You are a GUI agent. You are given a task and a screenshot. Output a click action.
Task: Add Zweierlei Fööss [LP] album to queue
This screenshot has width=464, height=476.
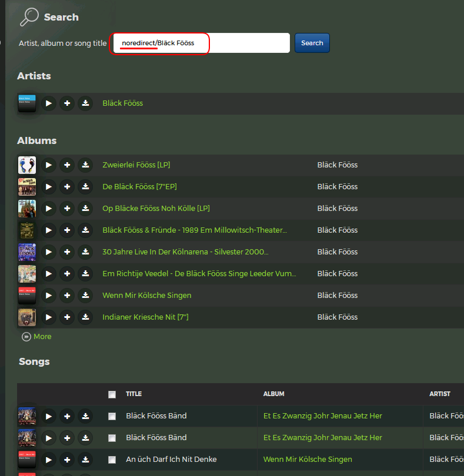(67, 165)
